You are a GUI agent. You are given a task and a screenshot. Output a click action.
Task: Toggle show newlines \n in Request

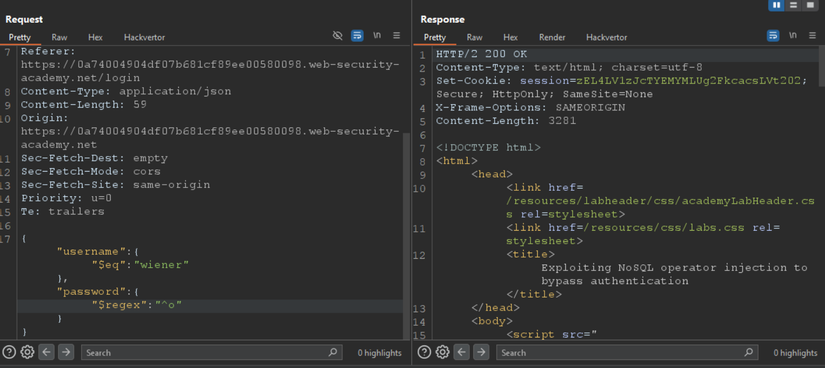(377, 36)
